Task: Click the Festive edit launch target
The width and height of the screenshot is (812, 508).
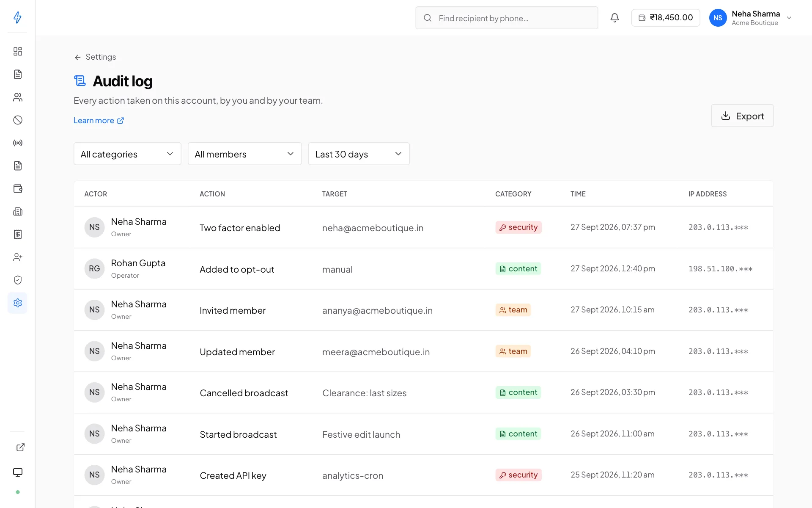Action: (361, 434)
